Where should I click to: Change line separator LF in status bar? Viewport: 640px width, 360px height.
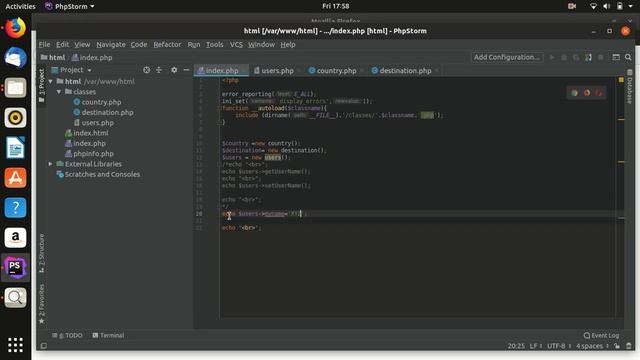pyautogui.click(x=536, y=346)
